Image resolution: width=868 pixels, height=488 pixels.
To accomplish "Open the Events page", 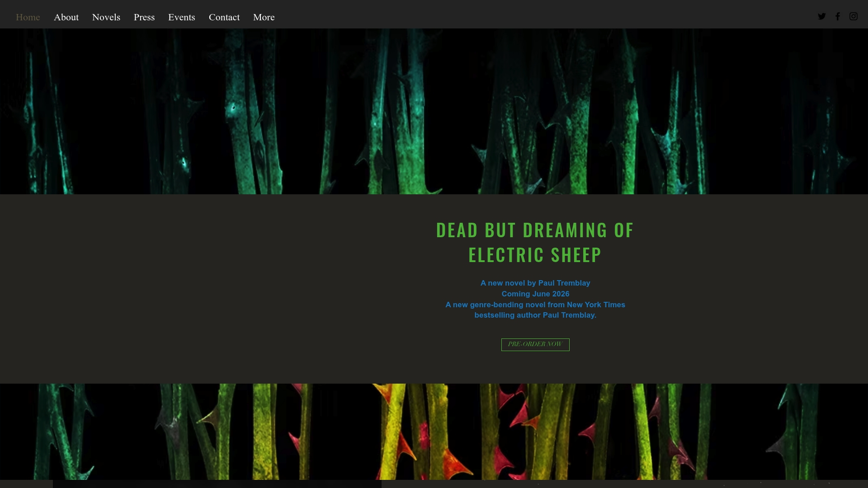I will 181,17.
